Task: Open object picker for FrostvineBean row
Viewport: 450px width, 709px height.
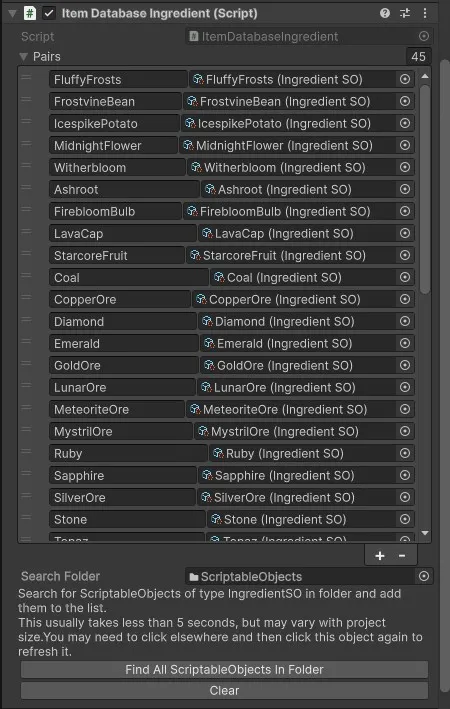Action: click(x=405, y=101)
